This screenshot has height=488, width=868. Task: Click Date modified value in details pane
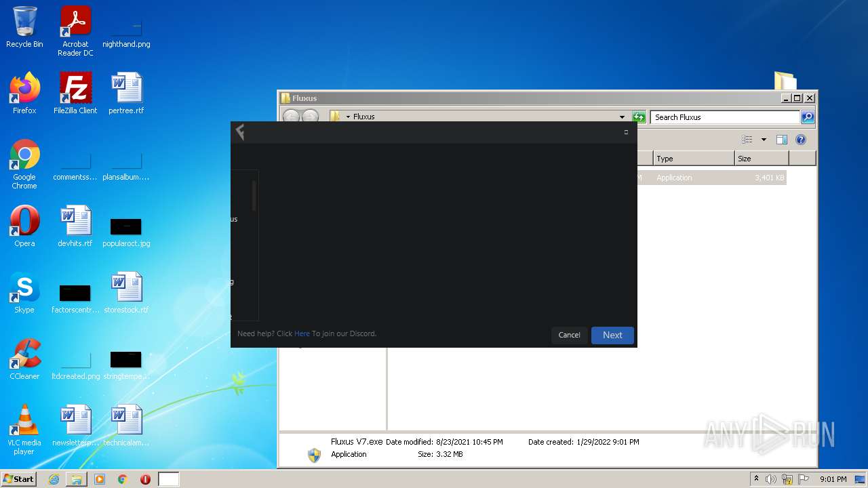tap(469, 442)
